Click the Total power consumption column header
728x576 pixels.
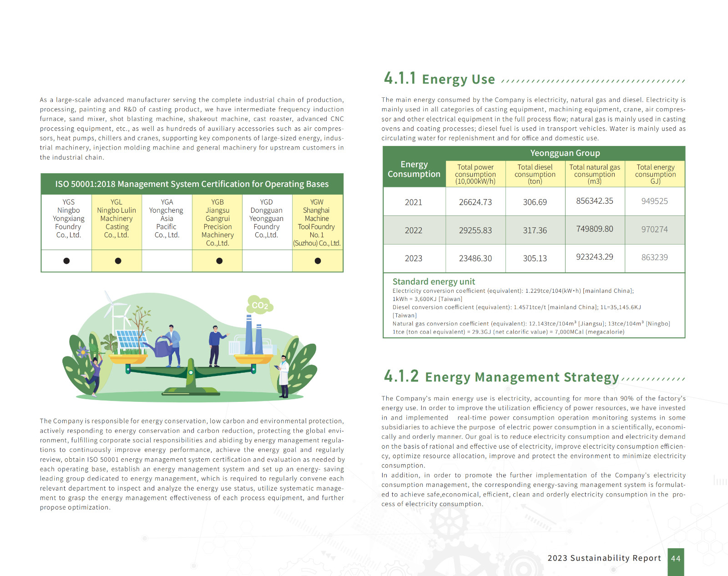coord(475,174)
